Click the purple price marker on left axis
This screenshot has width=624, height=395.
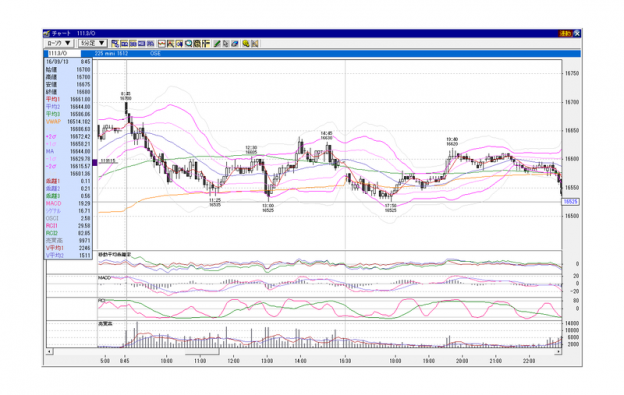pos(95,162)
